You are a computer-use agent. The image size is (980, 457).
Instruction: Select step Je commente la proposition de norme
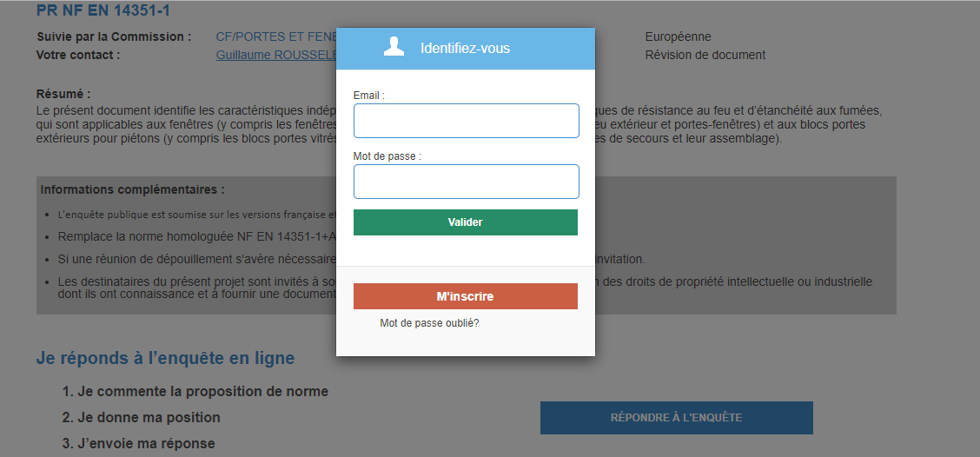pyautogui.click(x=195, y=392)
